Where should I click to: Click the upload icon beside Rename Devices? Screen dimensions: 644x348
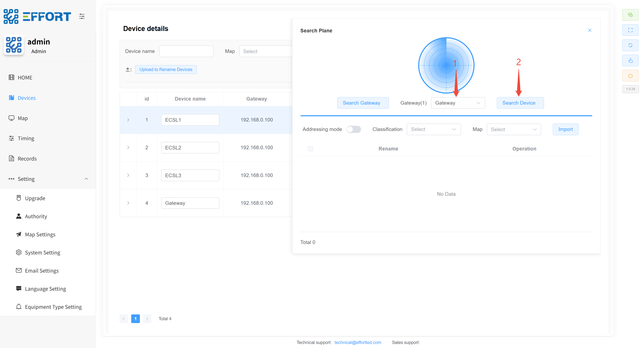click(128, 69)
